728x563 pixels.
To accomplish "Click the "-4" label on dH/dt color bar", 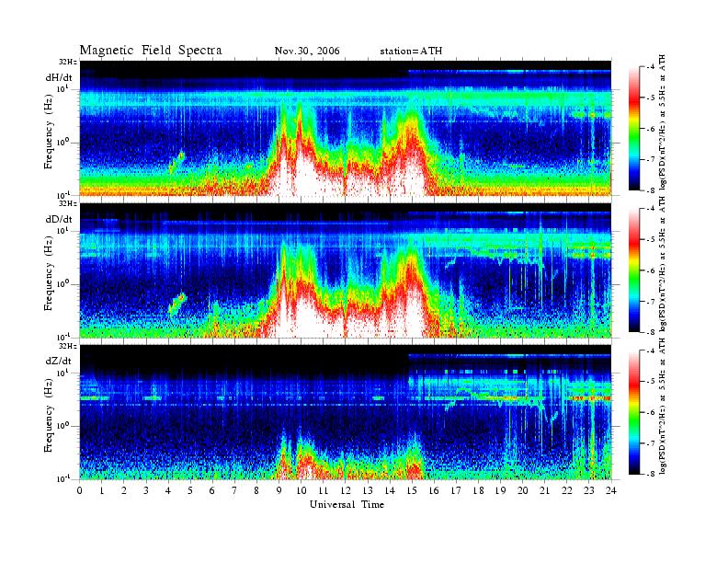I will [651, 67].
